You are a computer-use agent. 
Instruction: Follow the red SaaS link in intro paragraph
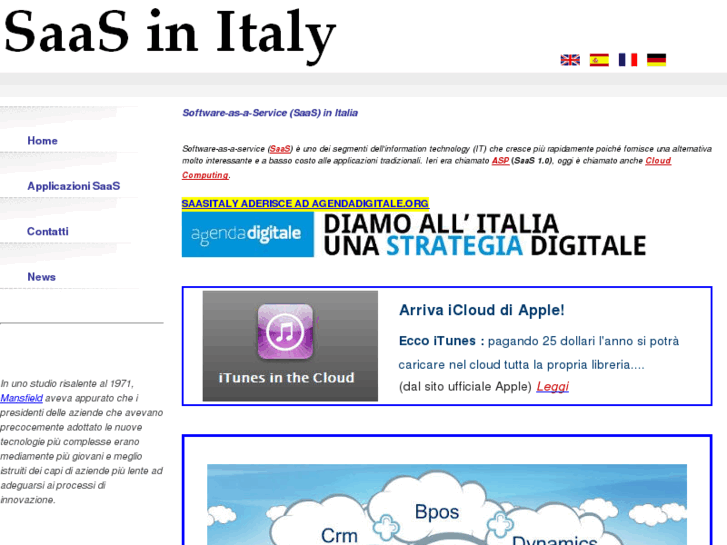point(280,149)
